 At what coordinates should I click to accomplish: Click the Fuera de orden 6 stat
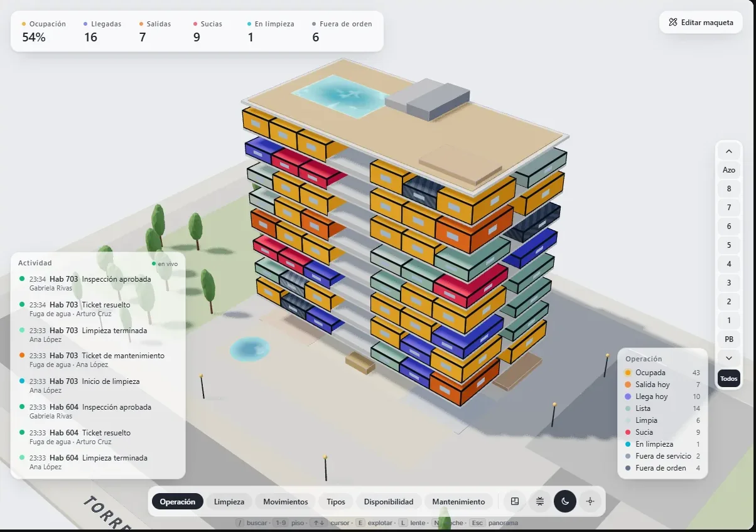[x=342, y=31]
